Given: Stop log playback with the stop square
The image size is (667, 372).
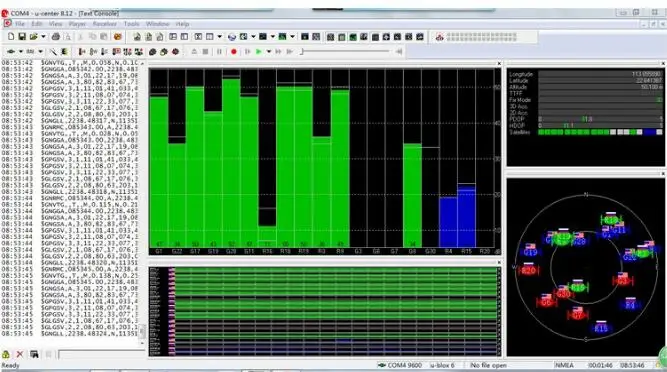Looking at the screenshot, I should (205, 51).
